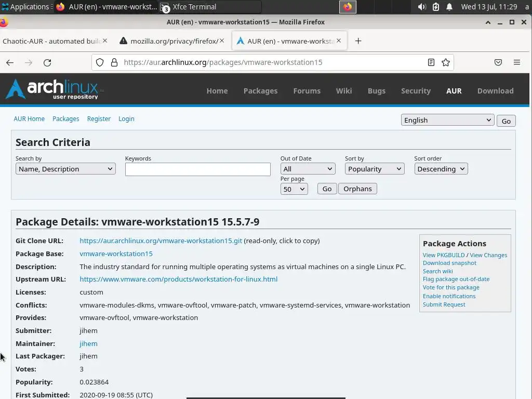Click the address bar URL
Image resolution: width=532 pixels, height=399 pixels.
[x=223, y=62]
